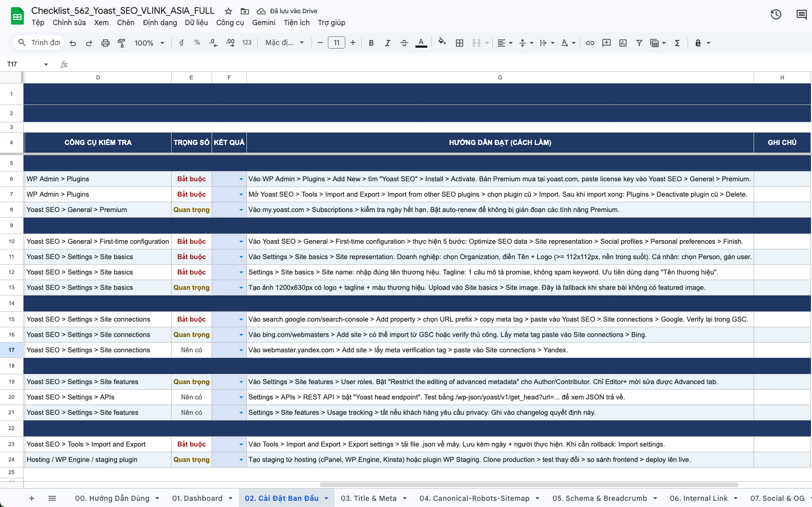Increase decimal places
The width and height of the screenshot is (812, 507).
click(x=230, y=43)
